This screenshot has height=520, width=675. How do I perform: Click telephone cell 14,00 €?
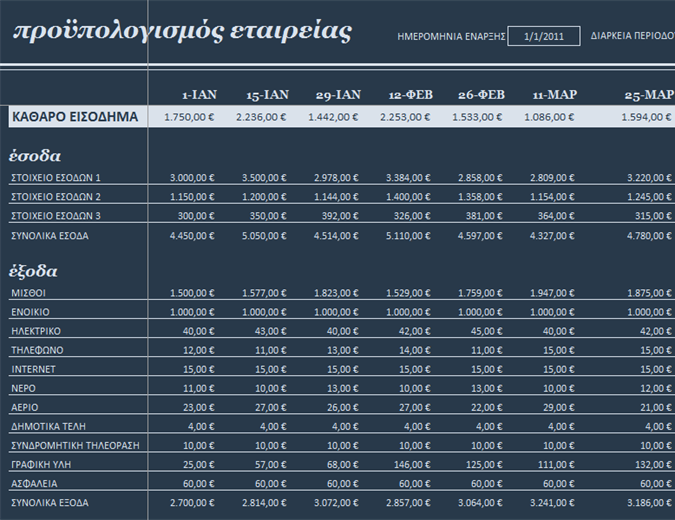(x=415, y=350)
